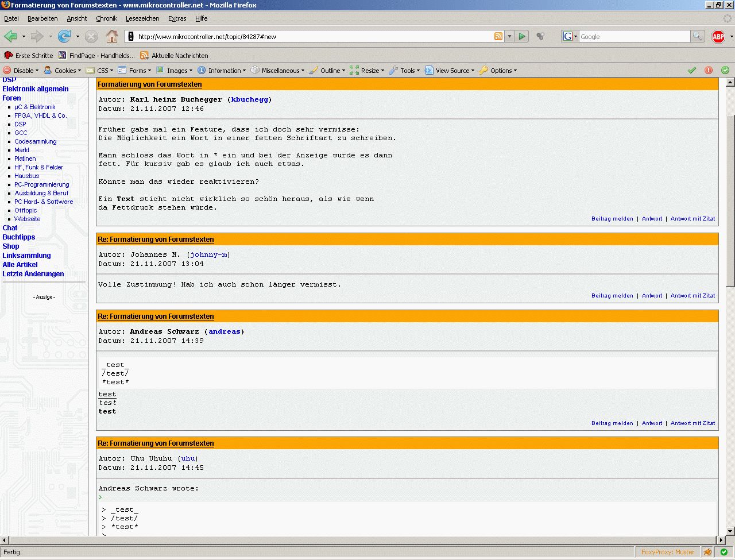Click the RSS feed icon in address bar

click(x=498, y=37)
